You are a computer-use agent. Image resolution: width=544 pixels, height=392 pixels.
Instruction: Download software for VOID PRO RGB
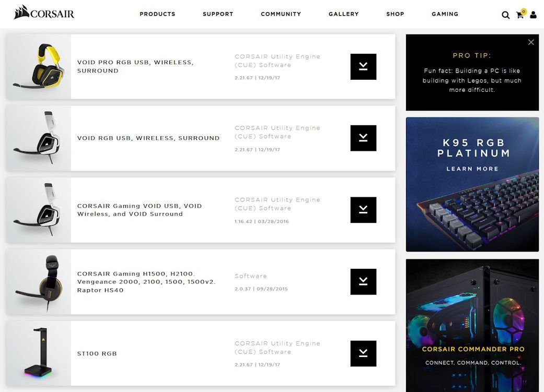(x=363, y=66)
